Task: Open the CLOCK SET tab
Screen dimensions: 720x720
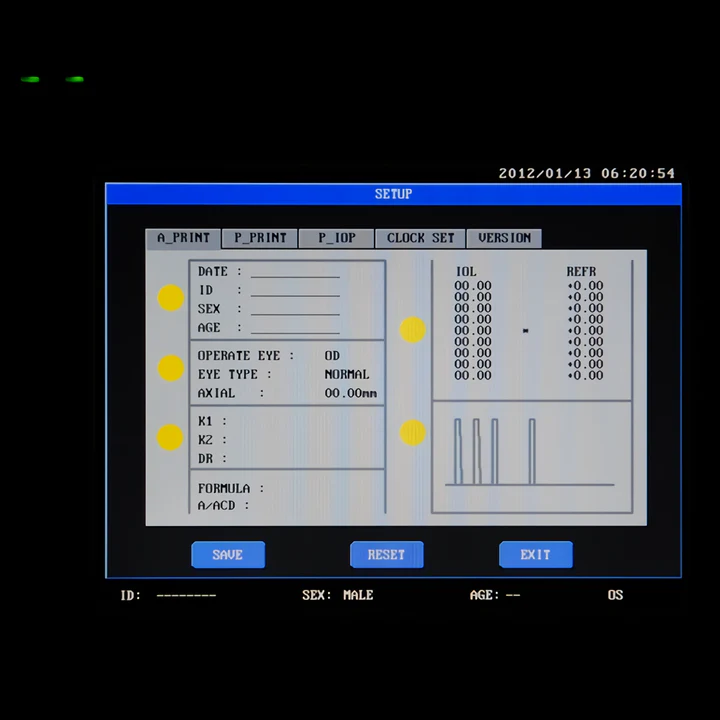Action: (420, 238)
